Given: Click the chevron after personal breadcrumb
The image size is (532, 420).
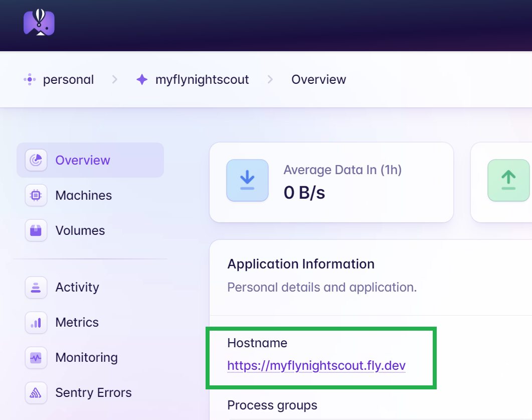Looking at the screenshot, I should tap(115, 79).
